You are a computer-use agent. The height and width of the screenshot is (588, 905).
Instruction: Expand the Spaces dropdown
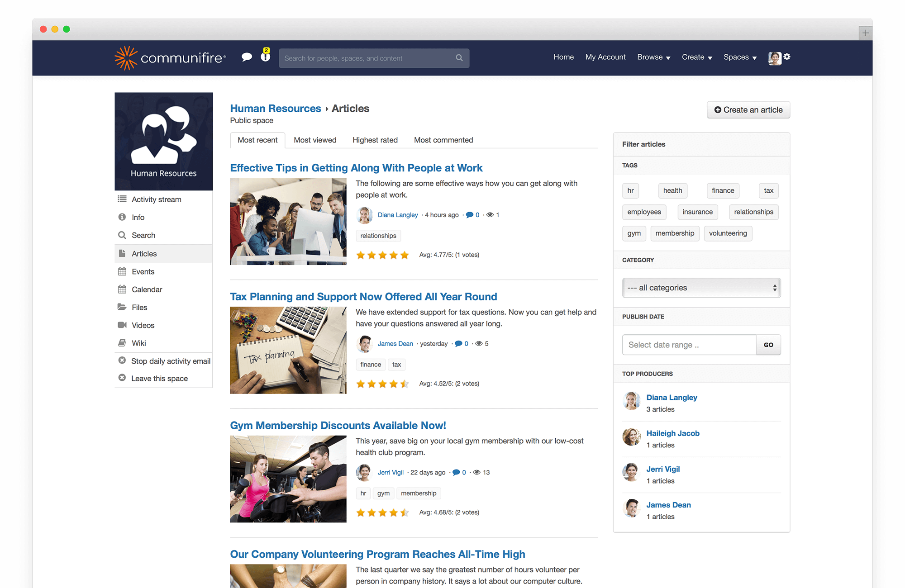click(739, 57)
